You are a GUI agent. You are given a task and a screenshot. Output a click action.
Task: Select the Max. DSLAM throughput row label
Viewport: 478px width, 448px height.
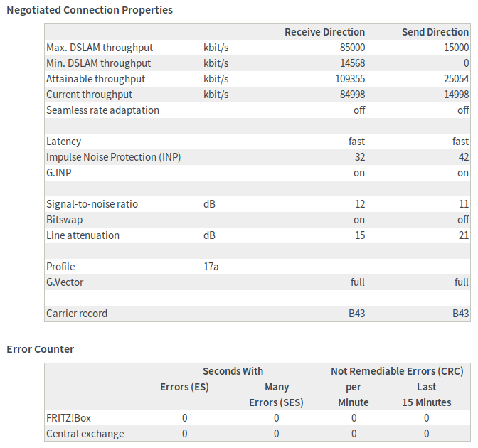[x=100, y=48]
